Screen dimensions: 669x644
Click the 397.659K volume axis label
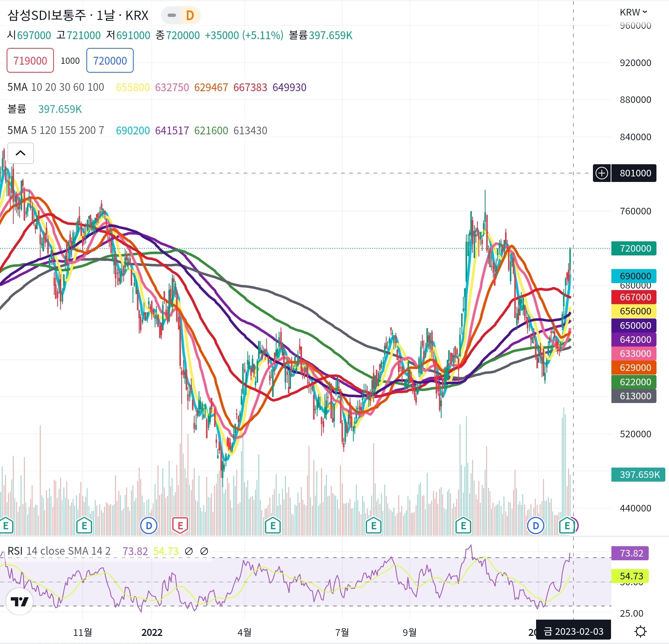coord(638,475)
